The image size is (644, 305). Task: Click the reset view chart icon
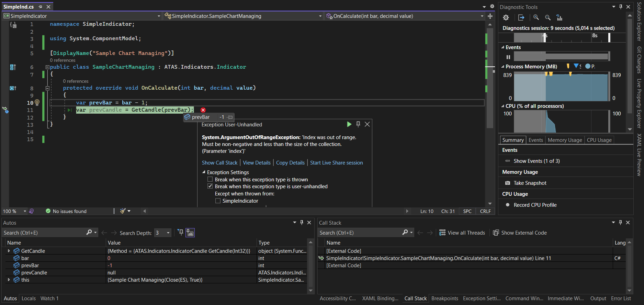560,18
